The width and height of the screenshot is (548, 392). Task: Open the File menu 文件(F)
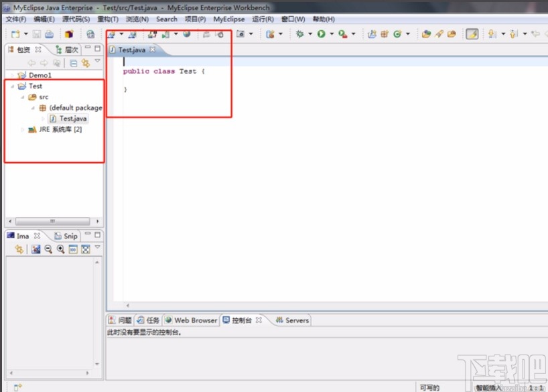click(x=15, y=19)
